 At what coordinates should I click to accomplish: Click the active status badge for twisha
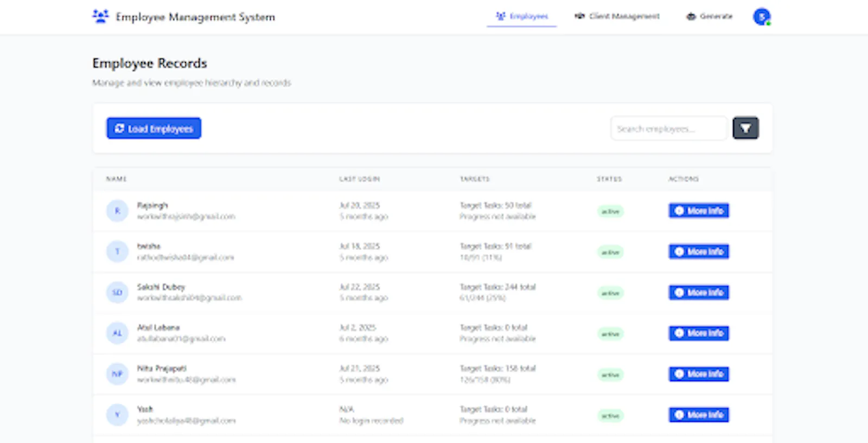click(x=610, y=252)
